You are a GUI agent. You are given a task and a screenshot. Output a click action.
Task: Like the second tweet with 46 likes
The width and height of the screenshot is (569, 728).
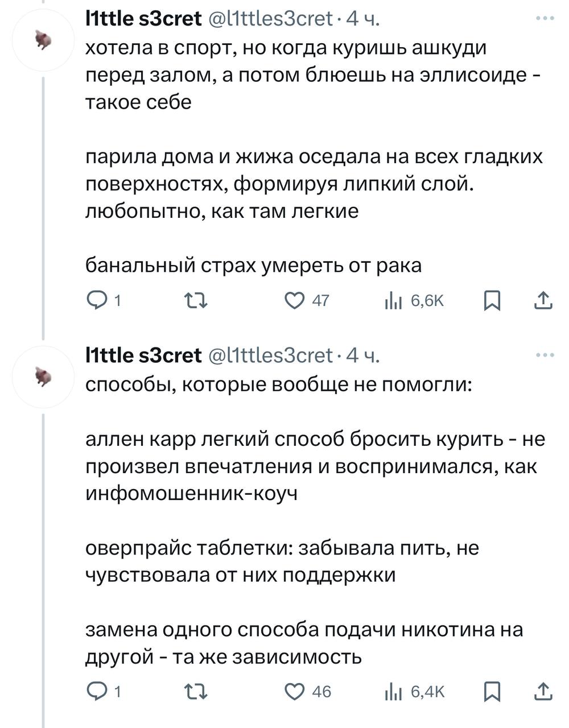[x=295, y=691]
